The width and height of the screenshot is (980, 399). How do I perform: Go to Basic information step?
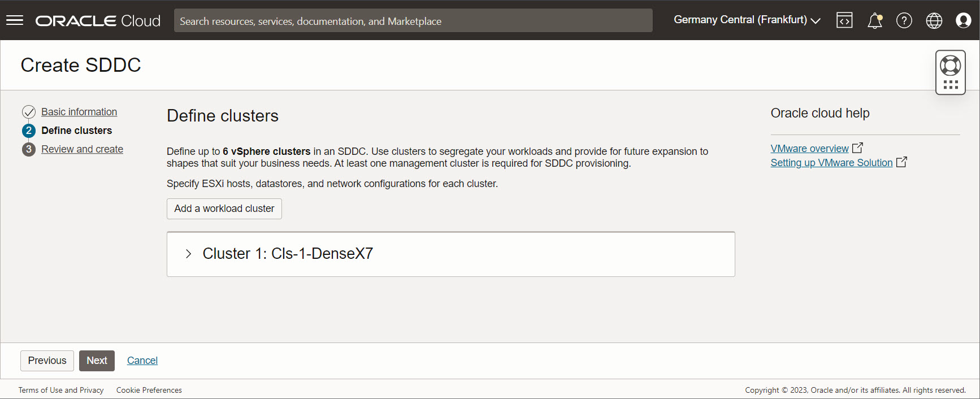79,112
